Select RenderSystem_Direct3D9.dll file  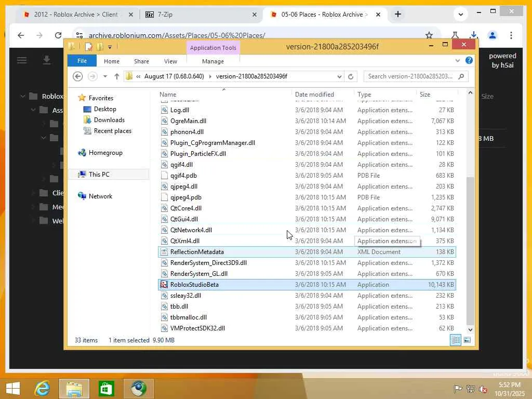click(307, 262)
